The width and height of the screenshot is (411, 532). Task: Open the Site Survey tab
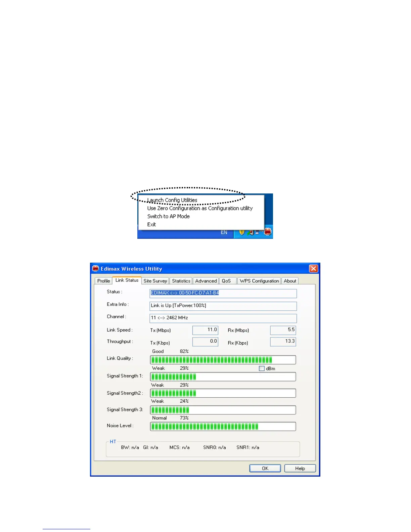point(155,281)
